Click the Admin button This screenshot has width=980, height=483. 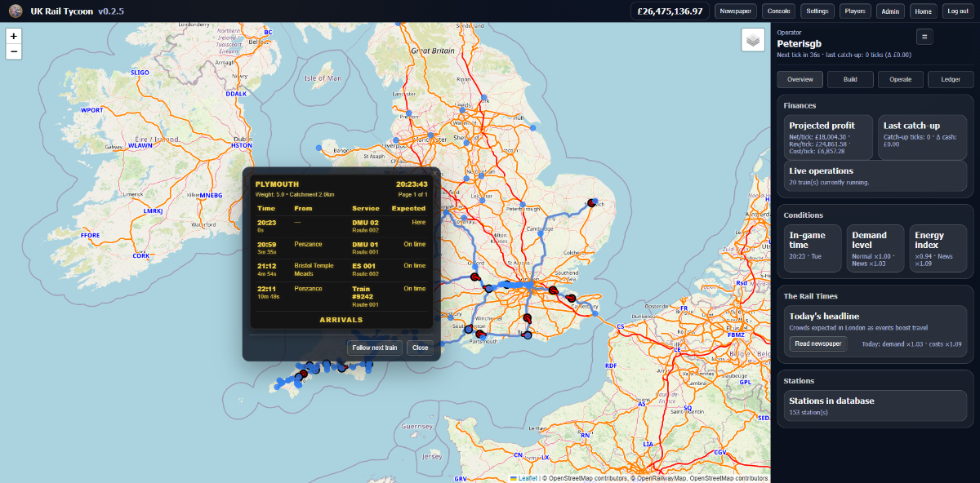coord(890,11)
